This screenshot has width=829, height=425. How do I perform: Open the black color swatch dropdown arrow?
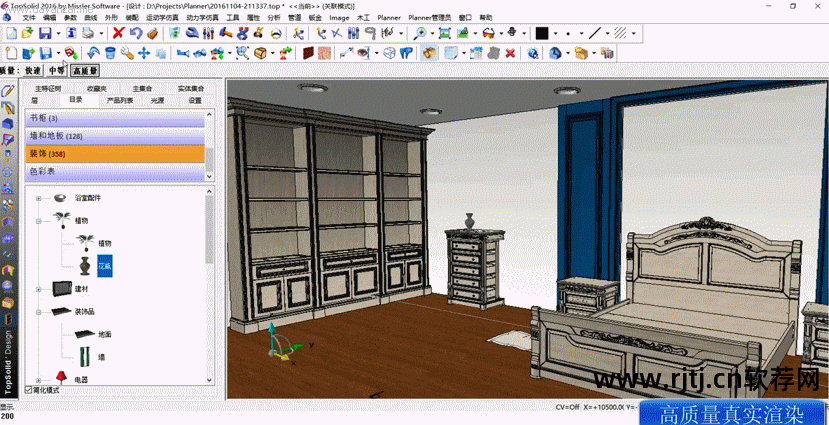click(x=555, y=34)
